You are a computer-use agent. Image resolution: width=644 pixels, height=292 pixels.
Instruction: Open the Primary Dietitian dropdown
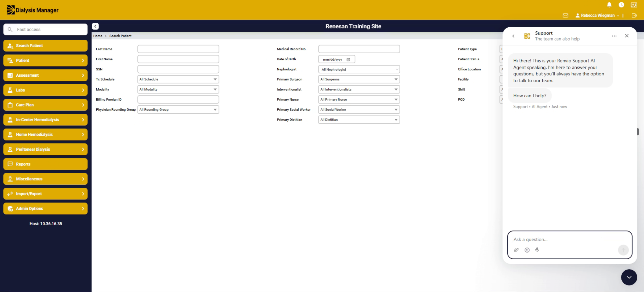coord(359,120)
